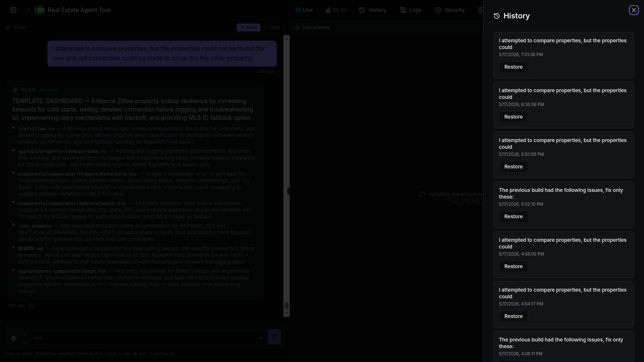Click the chat scrollbar thumb
This screenshot has width=644, height=362.
click(x=287, y=306)
